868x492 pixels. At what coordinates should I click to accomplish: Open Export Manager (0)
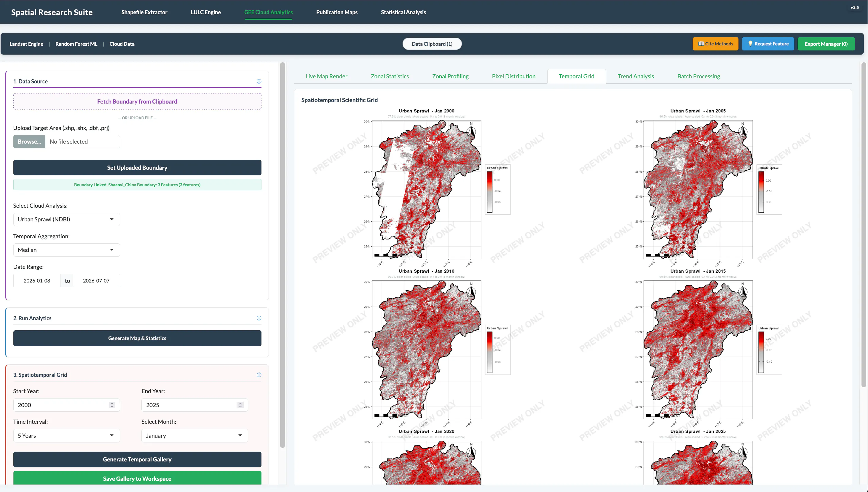click(x=826, y=44)
